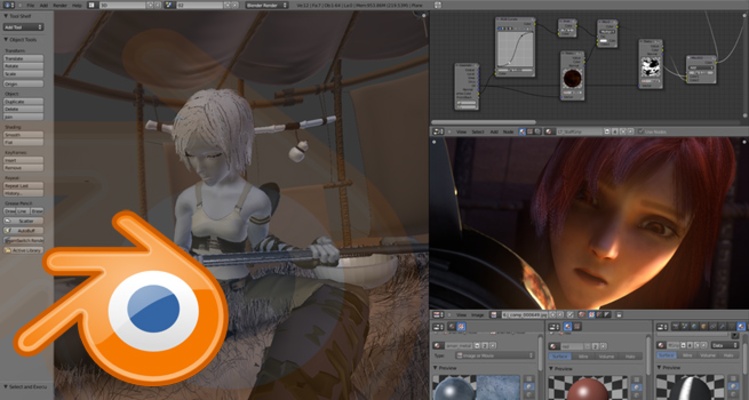Select Surface in the red material panel

[x=560, y=356]
